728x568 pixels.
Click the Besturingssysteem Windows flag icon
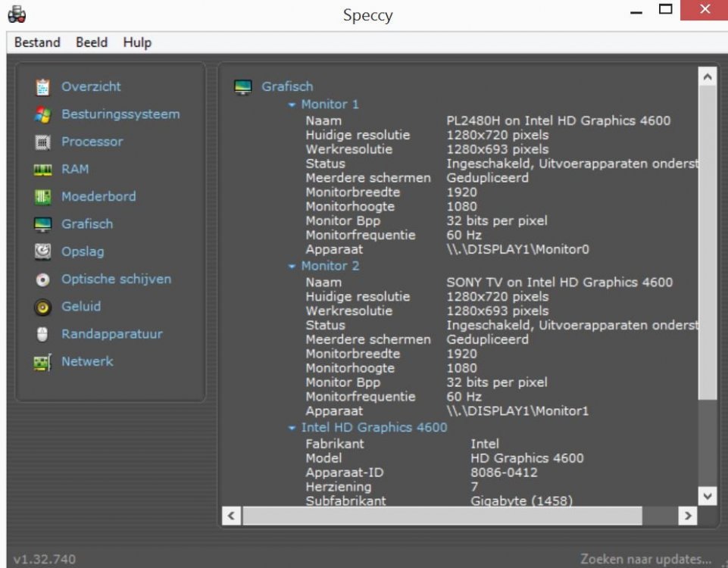pyautogui.click(x=43, y=114)
